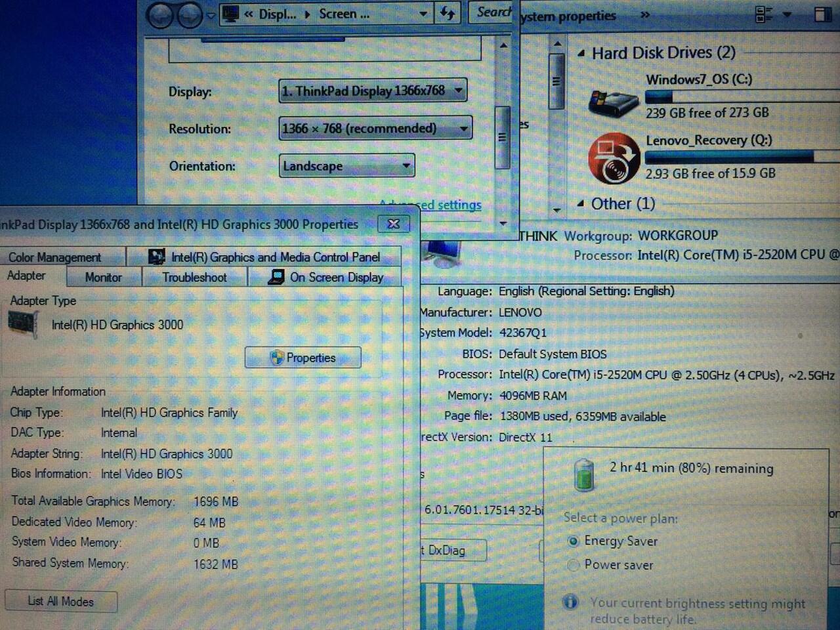Viewport: 840px width, 630px height.
Task: Select the Windows7_OS (C:) drive icon
Action: 613,102
